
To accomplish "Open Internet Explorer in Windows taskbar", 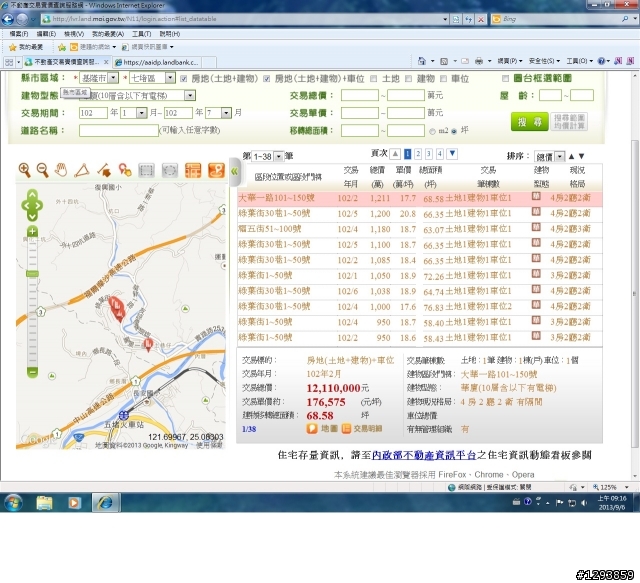I will (x=105, y=503).
